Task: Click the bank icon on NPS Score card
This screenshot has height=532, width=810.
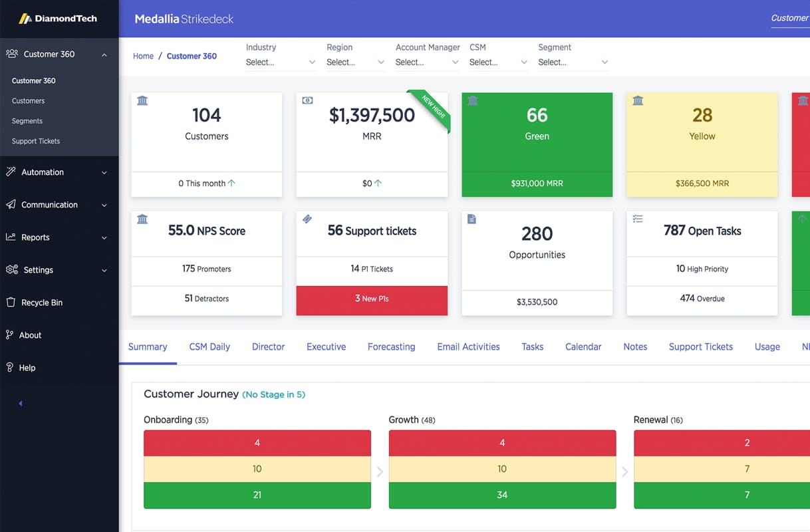Action: [142, 219]
